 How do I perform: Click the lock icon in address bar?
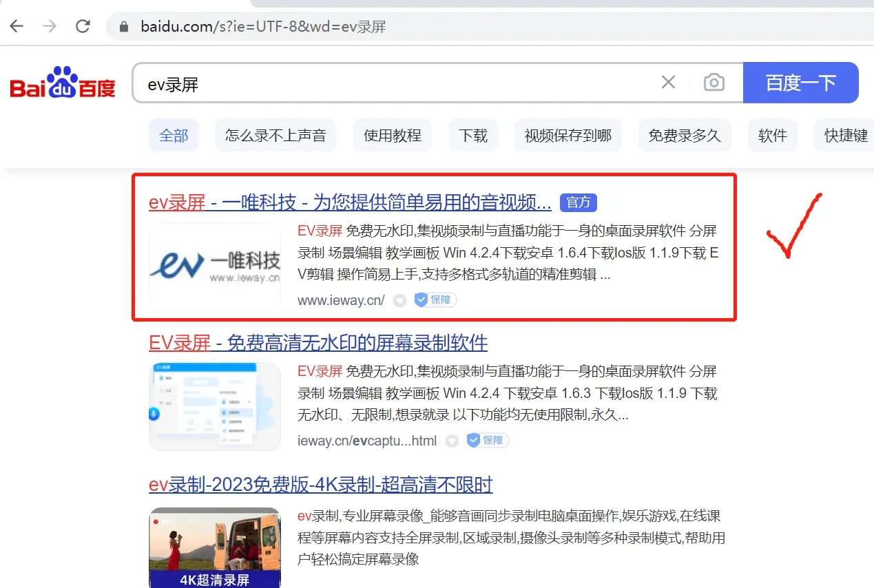pos(124,27)
